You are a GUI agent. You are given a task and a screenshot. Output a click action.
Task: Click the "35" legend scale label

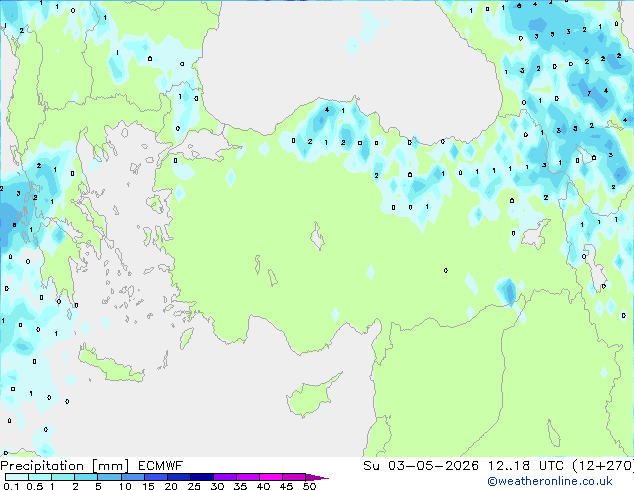coord(240,486)
